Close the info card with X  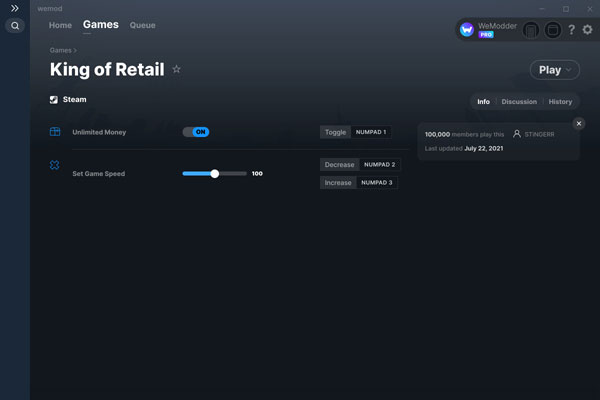tap(579, 124)
